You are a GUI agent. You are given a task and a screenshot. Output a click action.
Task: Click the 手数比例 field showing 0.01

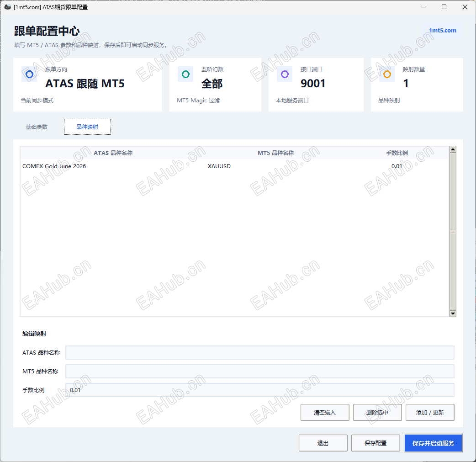(x=260, y=390)
